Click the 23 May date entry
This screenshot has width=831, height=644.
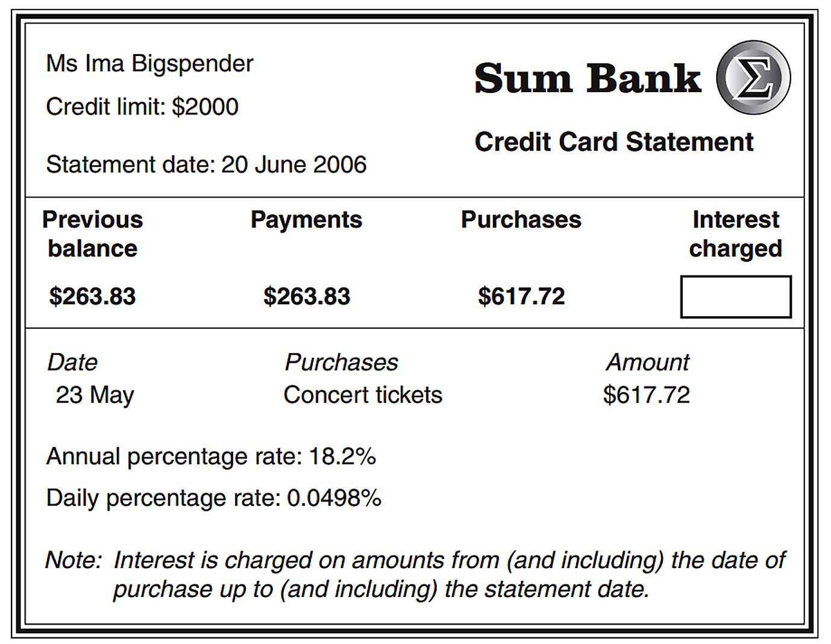pos(95,395)
